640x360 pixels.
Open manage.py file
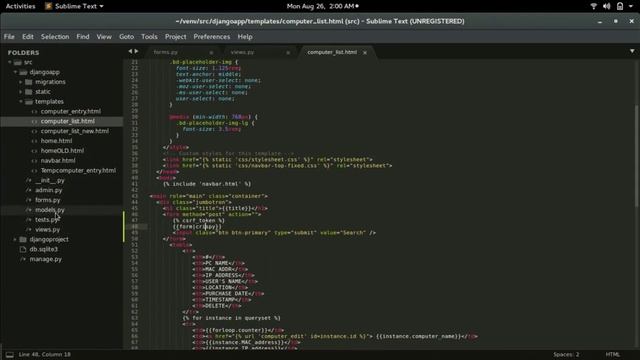(45, 259)
